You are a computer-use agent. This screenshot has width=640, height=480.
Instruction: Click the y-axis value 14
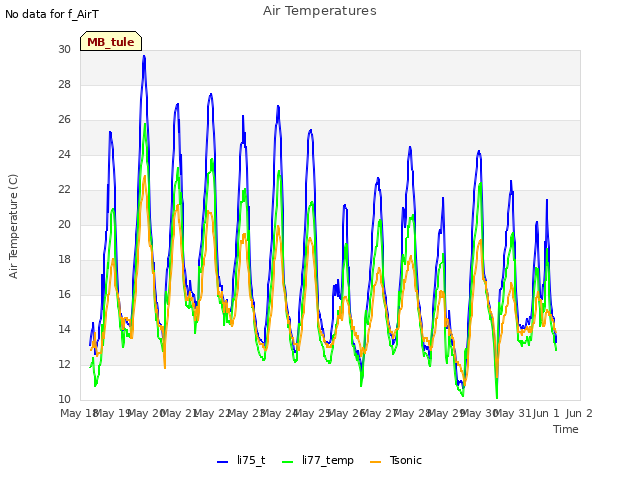click(64, 329)
